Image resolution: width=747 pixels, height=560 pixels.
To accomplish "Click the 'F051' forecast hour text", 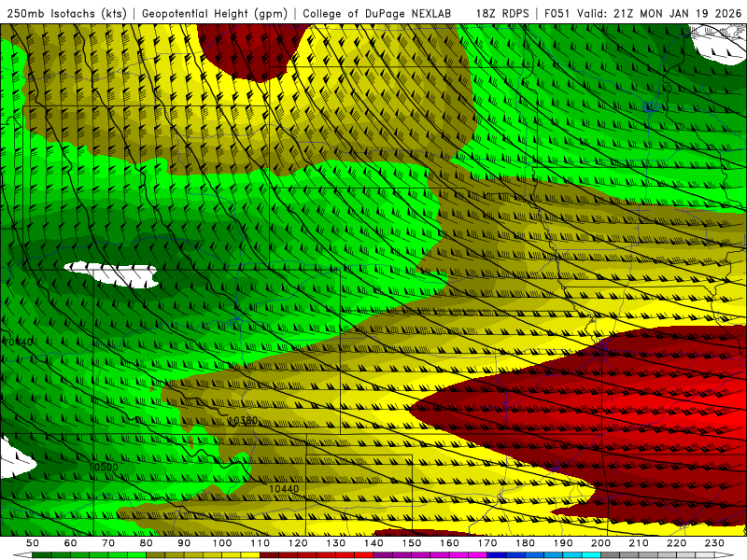I will click(557, 13).
